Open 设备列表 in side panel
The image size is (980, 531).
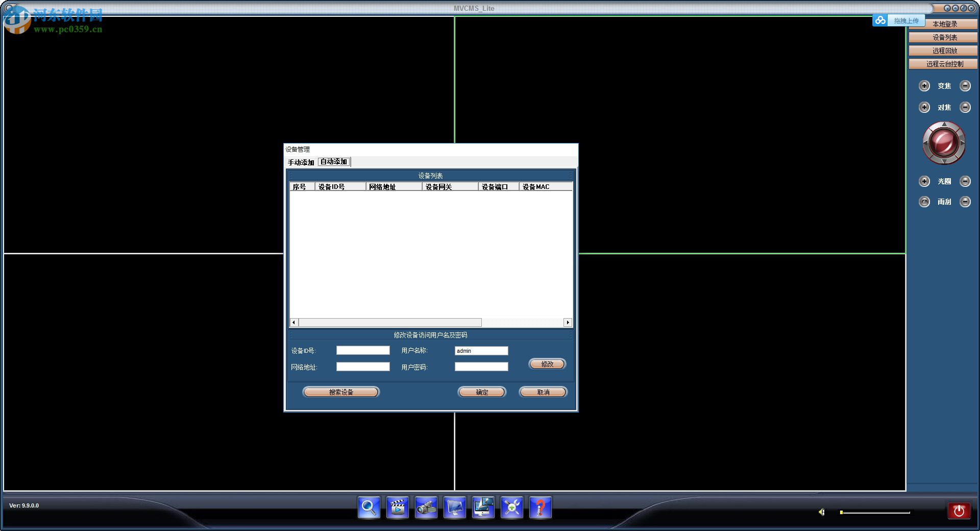[943, 37]
